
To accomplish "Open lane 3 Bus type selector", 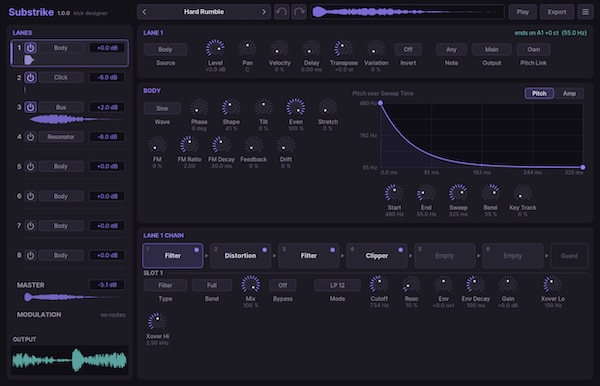I will click(x=61, y=107).
